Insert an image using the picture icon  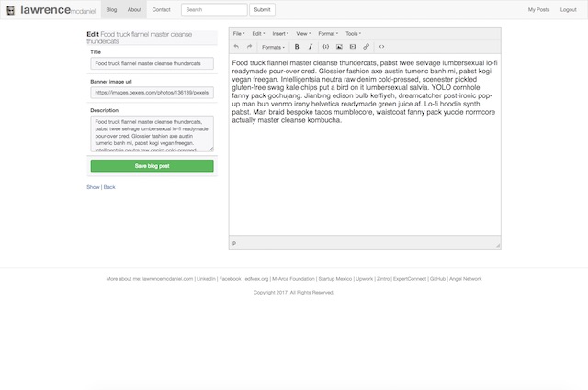(339, 47)
